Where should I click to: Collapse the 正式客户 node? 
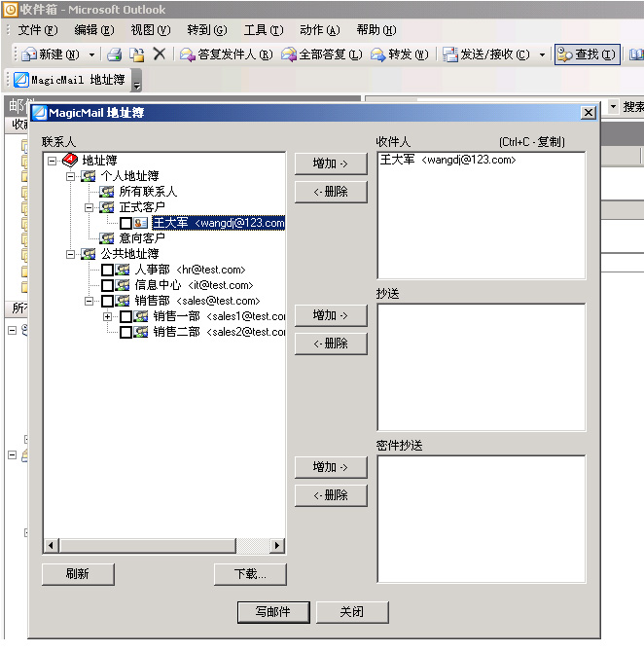pos(89,207)
